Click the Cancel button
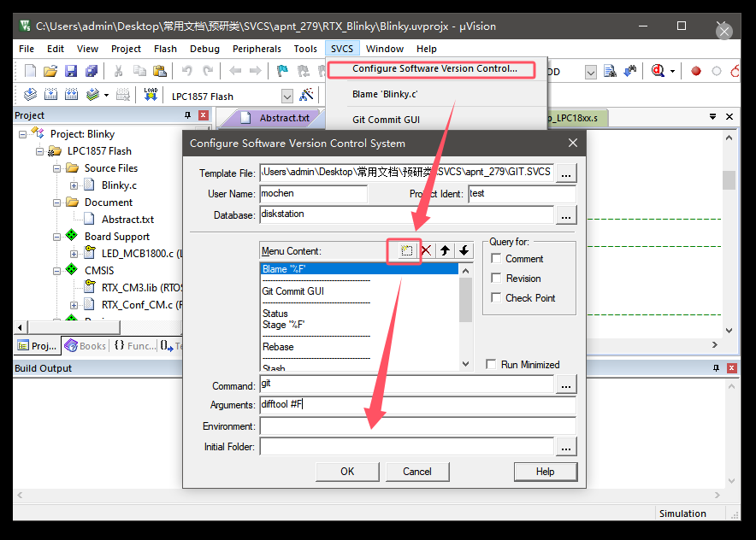 click(x=417, y=472)
